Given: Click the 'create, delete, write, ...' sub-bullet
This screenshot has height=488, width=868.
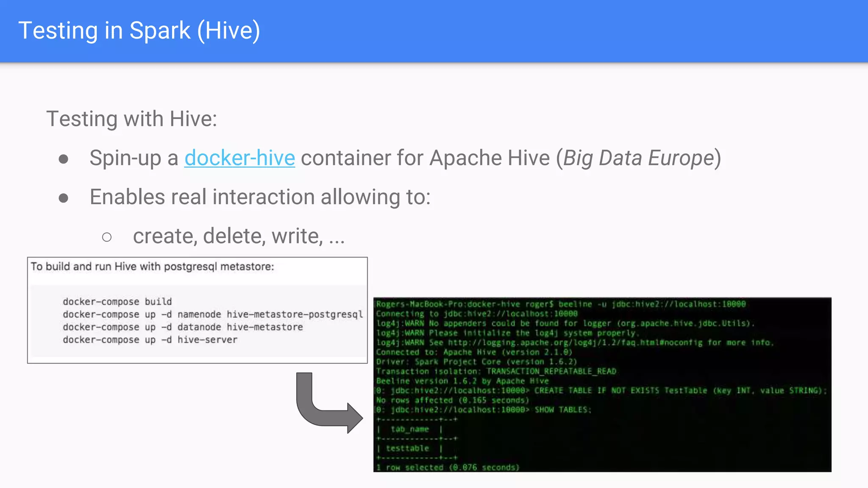Looking at the screenshot, I should [x=239, y=236].
